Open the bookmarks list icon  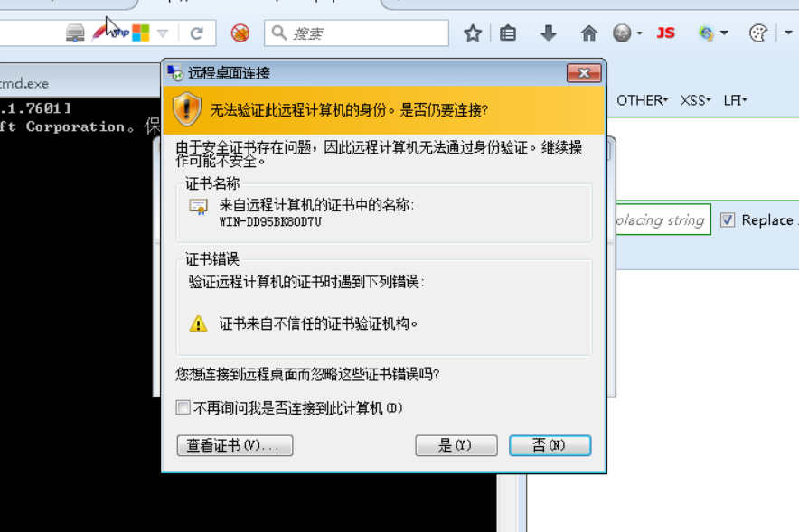pyautogui.click(x=508, y=33)
